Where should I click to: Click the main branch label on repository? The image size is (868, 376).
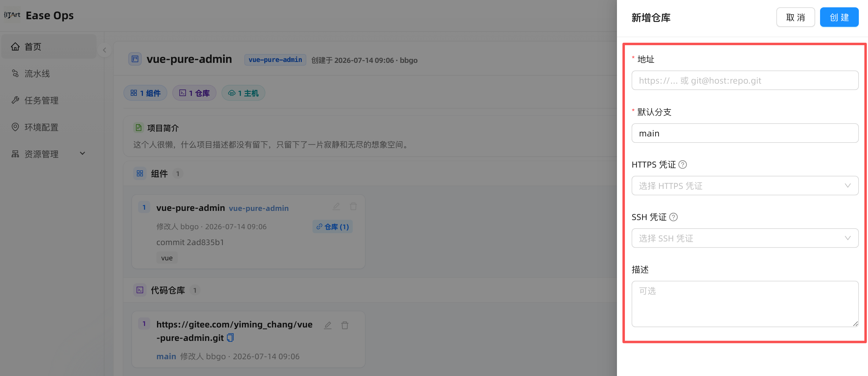(166, 356)
